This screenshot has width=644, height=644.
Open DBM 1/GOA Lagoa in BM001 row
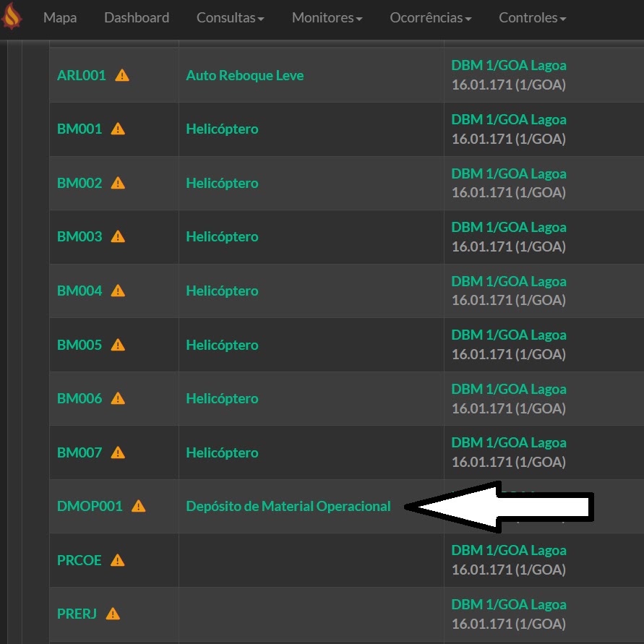(508, 119)
